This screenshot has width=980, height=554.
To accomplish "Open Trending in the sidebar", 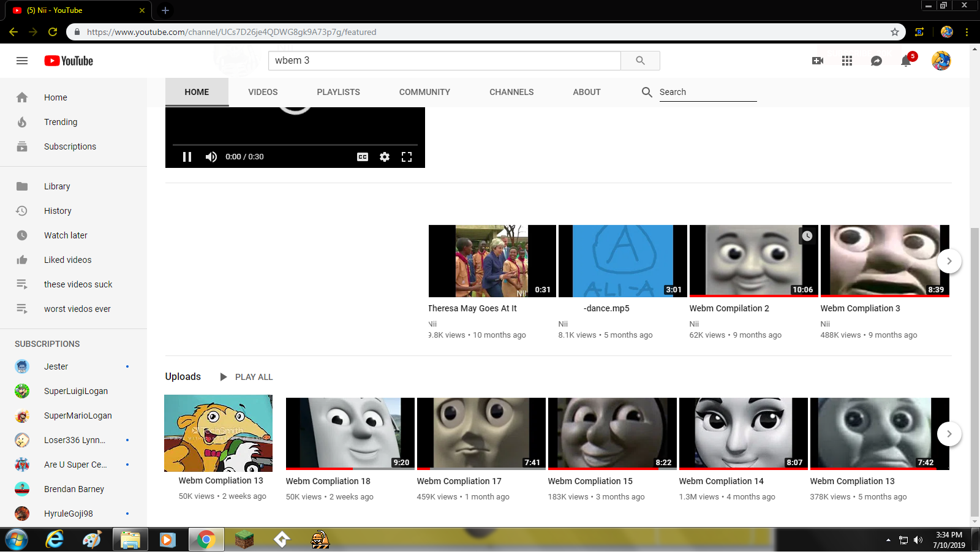I will point(73,122).
